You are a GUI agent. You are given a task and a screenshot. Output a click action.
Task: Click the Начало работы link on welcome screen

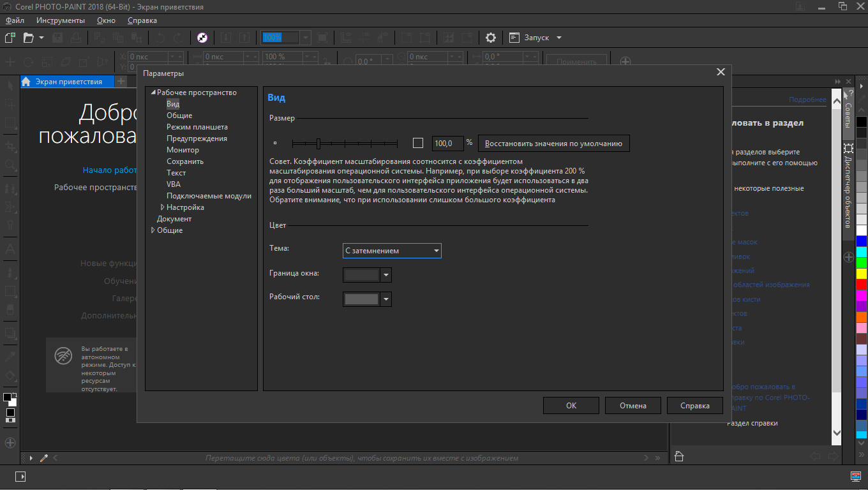point(110,170)
